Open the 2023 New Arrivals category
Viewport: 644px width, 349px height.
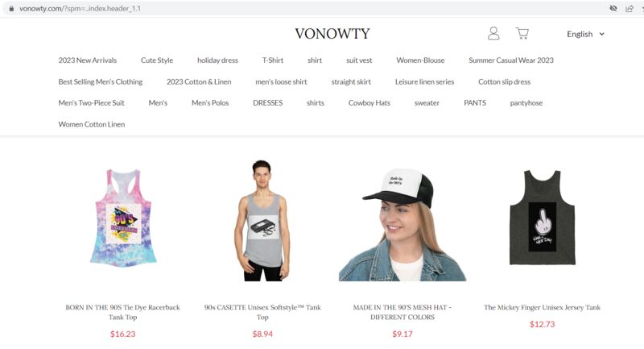pos(88,60)
